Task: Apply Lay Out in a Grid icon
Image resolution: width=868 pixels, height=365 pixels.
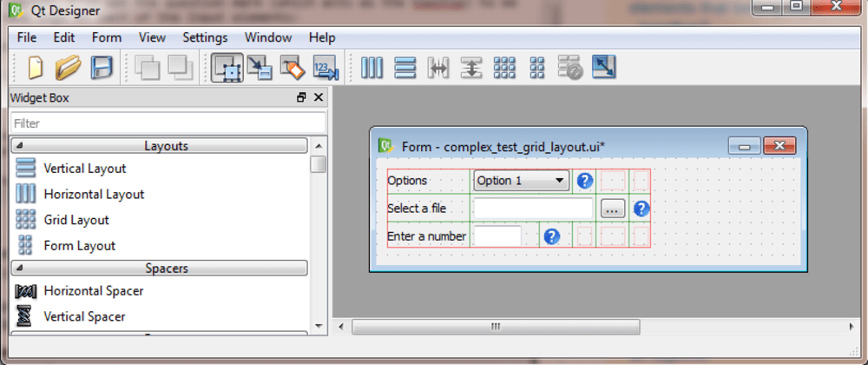Action: point(504,68)
